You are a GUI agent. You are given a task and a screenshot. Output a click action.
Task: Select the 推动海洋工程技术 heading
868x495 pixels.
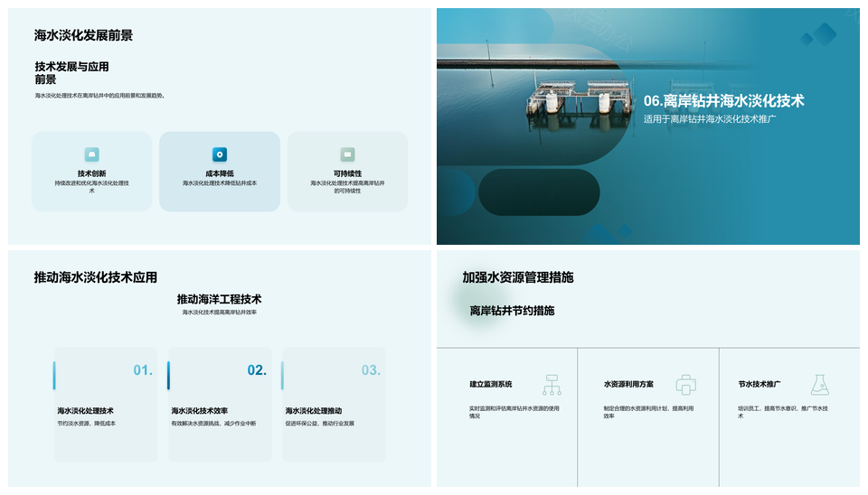219,299
